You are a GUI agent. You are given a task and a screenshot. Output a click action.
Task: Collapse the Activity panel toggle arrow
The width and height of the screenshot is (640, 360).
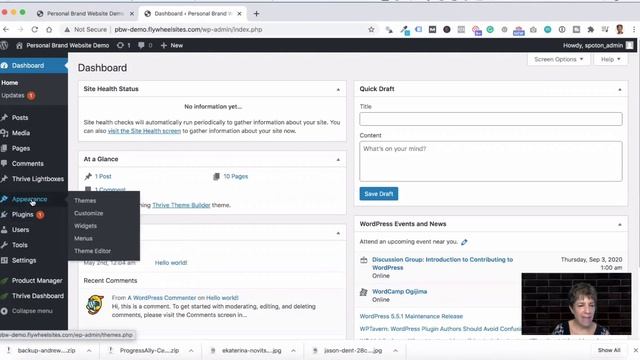(338, 233)
